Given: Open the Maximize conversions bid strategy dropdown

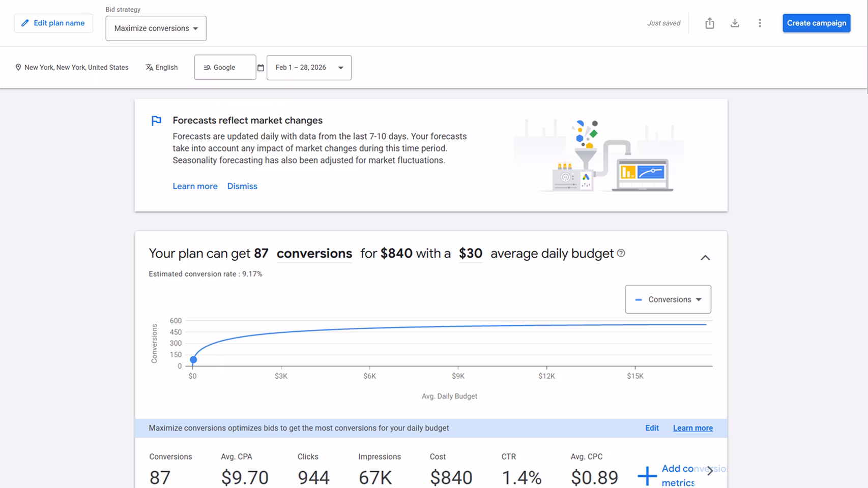Looking at the screenshot, I should click(x=156, y=28).
